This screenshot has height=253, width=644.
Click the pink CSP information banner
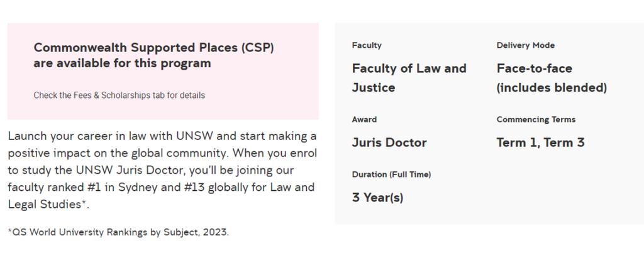(x=163, y=72)
